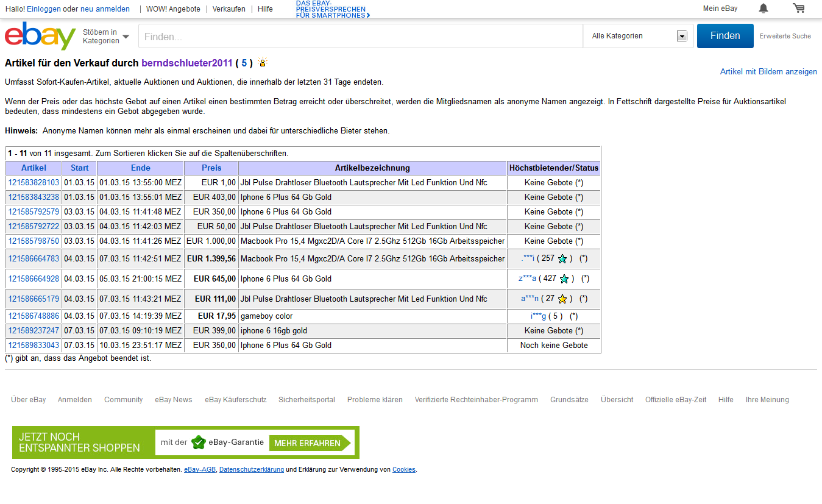The height and width of the screenshot is (504, 822).
Task: Click footer link Probleme klären
Action: point(375,400)
